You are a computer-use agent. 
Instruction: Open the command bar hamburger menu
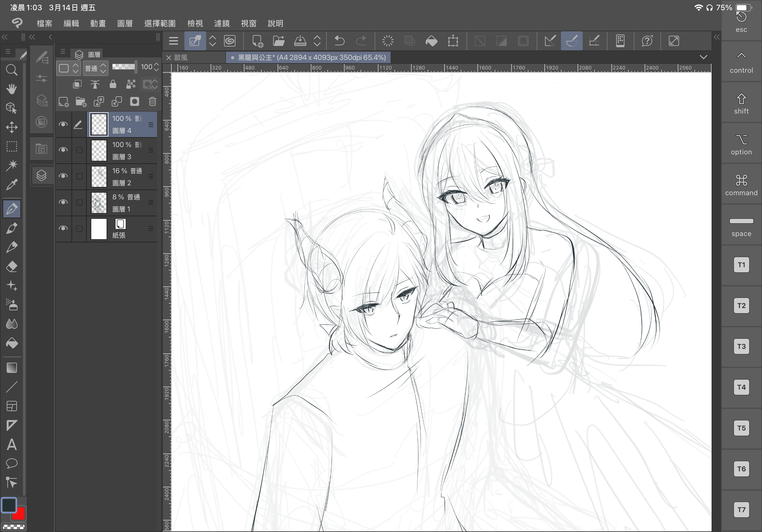tap(174, 41)
